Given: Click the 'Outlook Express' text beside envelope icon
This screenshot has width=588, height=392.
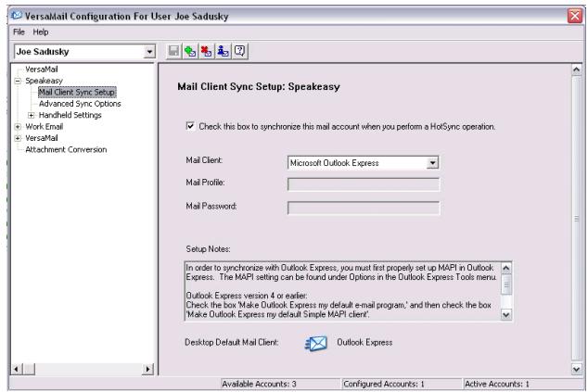Looking at the screenshot, I should (x=364, y=342).
